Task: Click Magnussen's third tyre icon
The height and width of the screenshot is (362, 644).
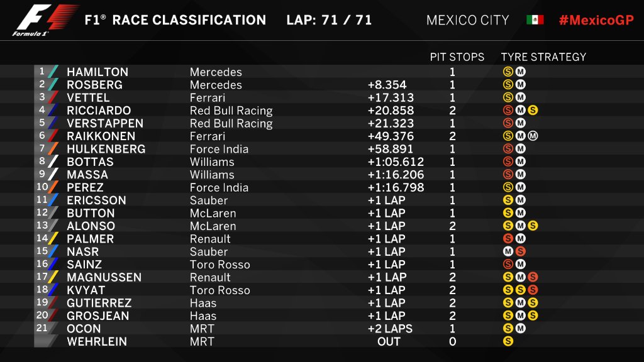Action: point(533,277)
